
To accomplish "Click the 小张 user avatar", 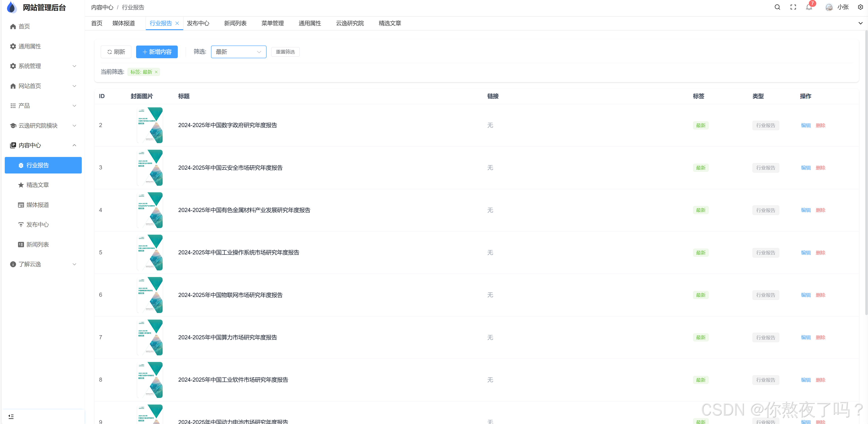I will tap(829, 7).
